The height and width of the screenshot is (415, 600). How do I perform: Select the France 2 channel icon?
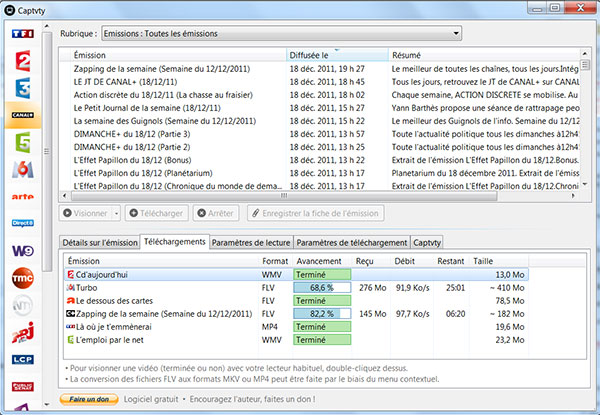(23, 61)
